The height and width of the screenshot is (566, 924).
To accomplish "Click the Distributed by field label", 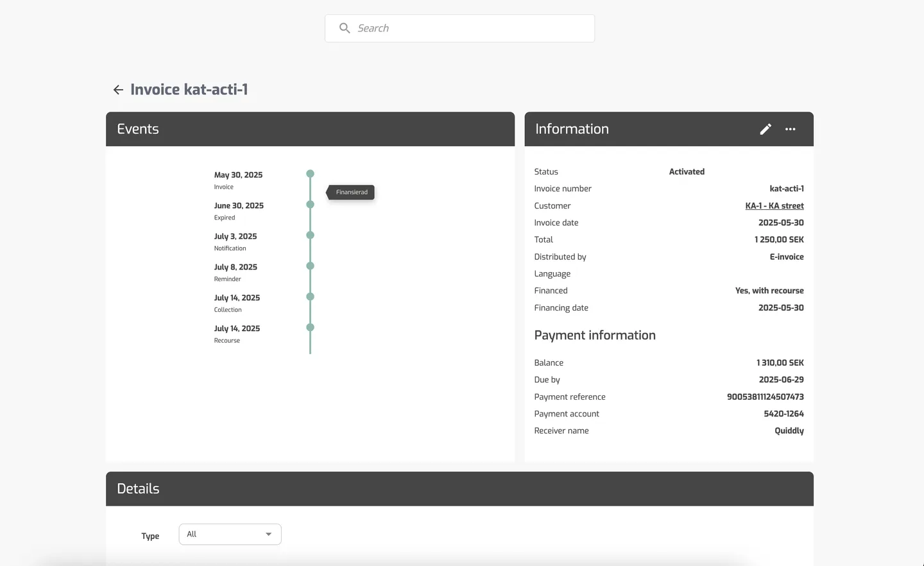I will tap(560, 257).
